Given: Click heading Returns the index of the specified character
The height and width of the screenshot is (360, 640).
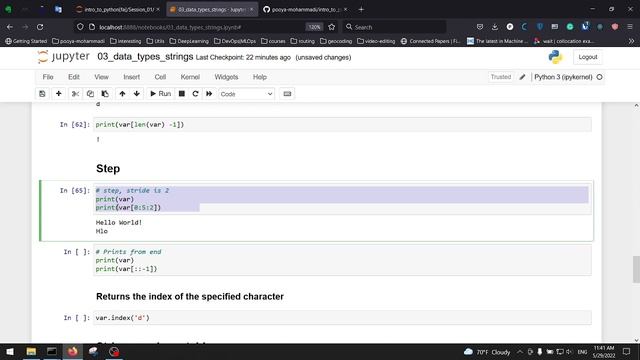Looking at the screenshot, I should 190,297.
